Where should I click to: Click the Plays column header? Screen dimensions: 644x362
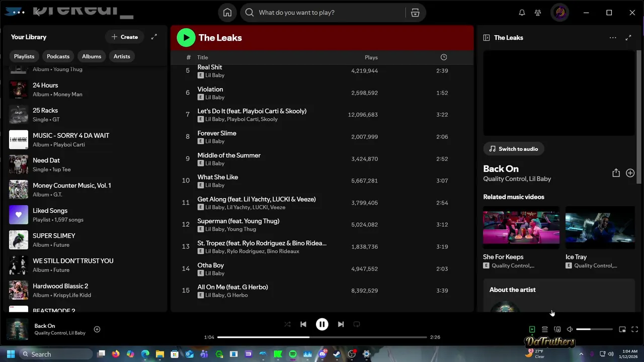[x=371, y=57]
